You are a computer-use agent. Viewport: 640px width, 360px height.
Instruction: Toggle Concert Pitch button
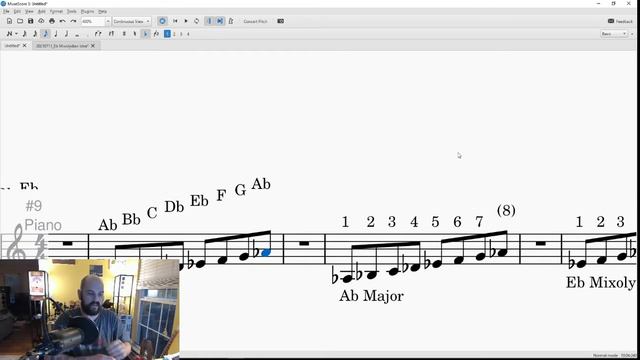tap(255, 21)
